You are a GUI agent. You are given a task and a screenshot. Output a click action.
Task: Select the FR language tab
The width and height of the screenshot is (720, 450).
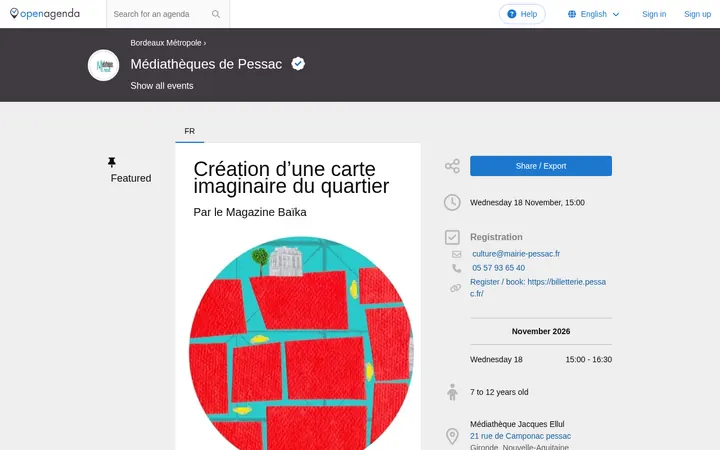coord(190,131)
